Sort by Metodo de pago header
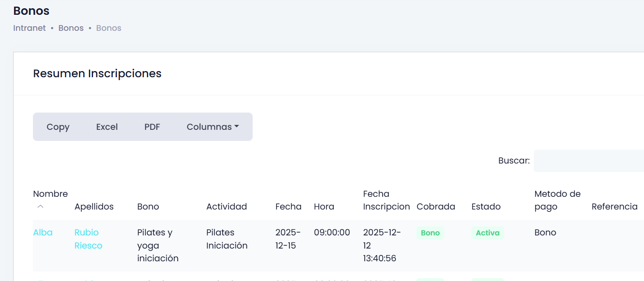This screenshot has width=644, height=281. pos(557,200)
